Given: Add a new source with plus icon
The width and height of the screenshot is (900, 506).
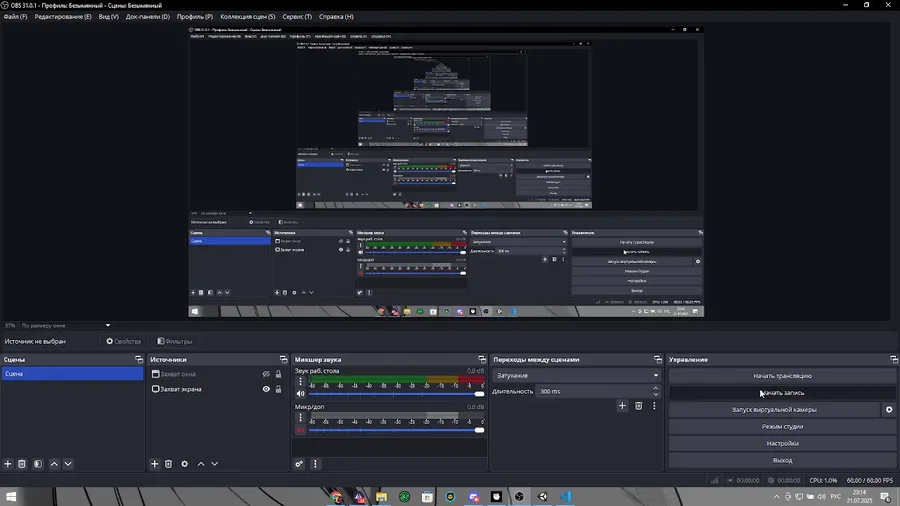Looking at the screenshot, I should coord(154,464).
